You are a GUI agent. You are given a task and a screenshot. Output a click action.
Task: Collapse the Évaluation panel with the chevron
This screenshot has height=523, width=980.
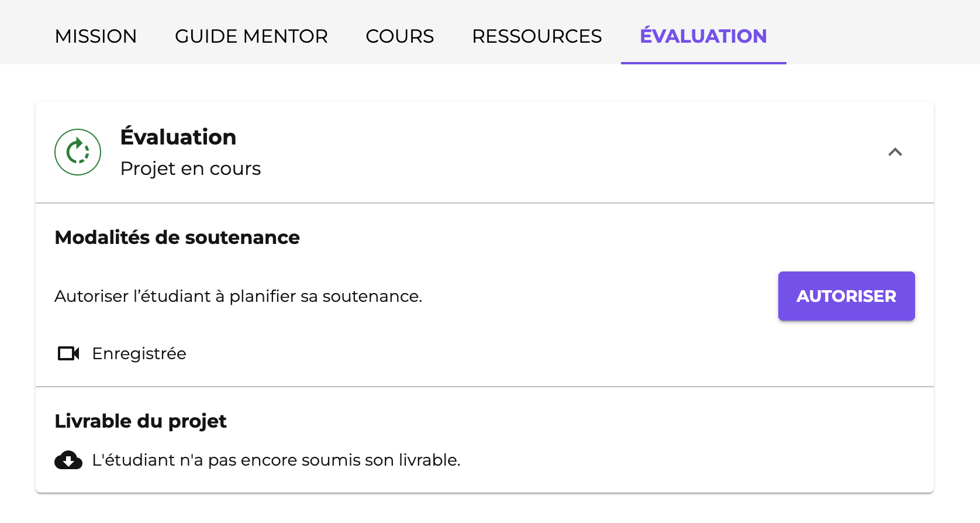(895, 152)
